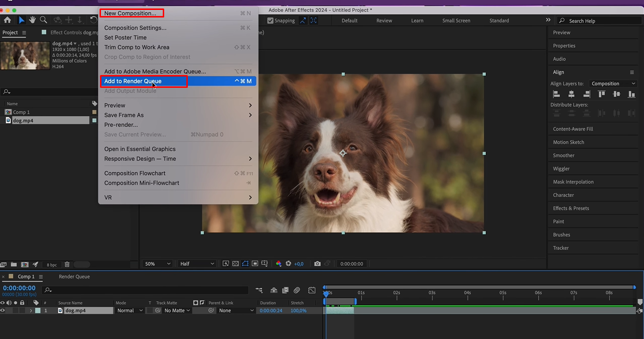Click the 8 bpc color depth control
The height and width of the screenshot is (339, 644).
click(51, 264)
